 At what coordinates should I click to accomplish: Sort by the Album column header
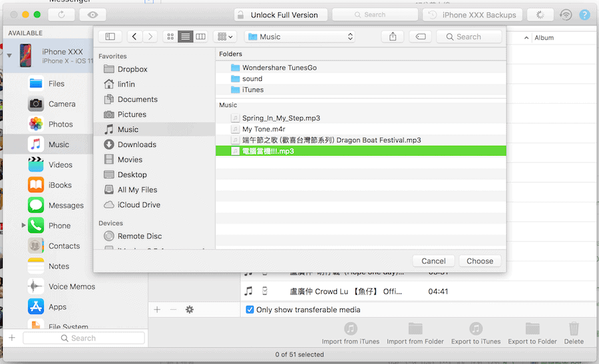(x=544, y=38)
